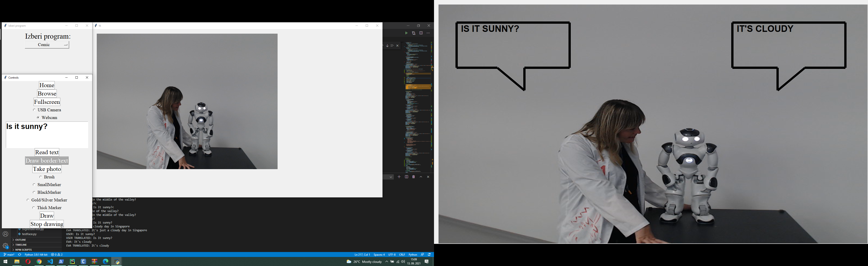Add a new terminal with plus icon
Screen dimensions: 868x266
pyautogui.click(x=399, y=177)
